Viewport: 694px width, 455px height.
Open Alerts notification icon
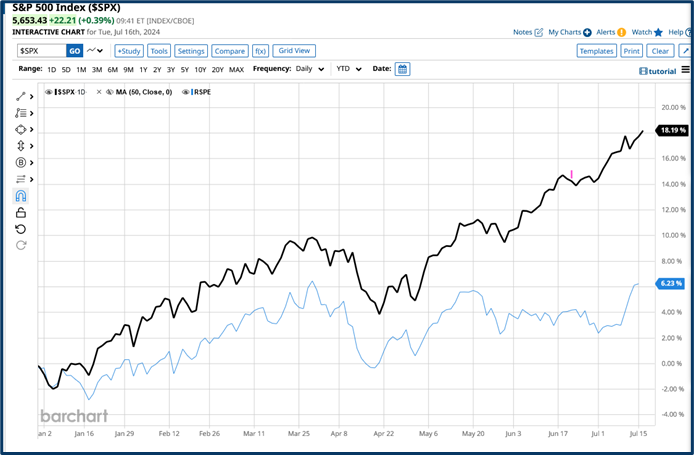pos(622,32)
